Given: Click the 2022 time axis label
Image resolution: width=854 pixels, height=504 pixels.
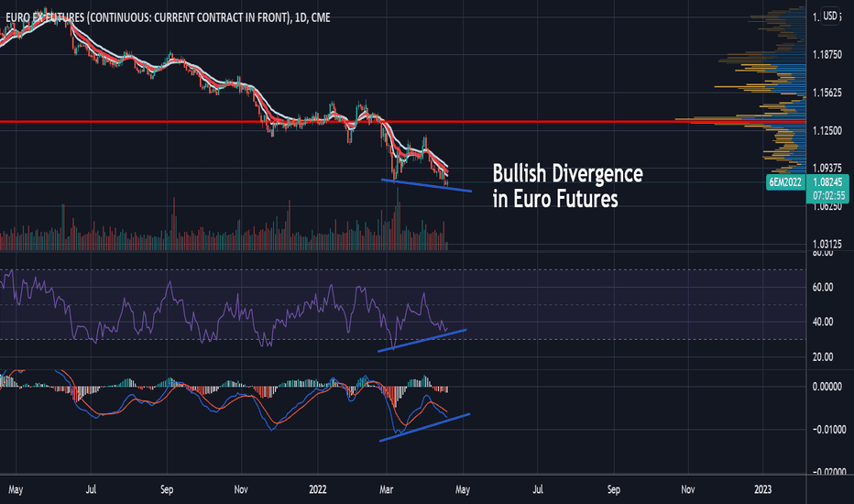Looking at the screenshot, I should [x=318, y=489].
